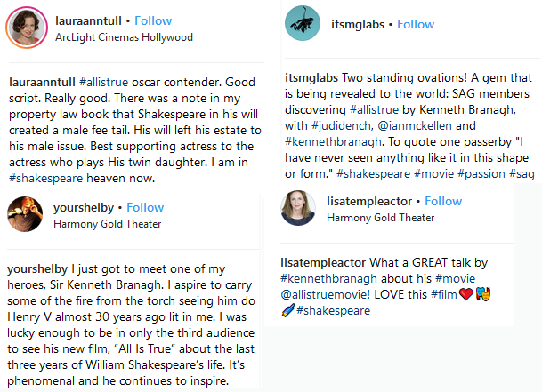Click lisatempleactor's profile photo

point(296,209)
